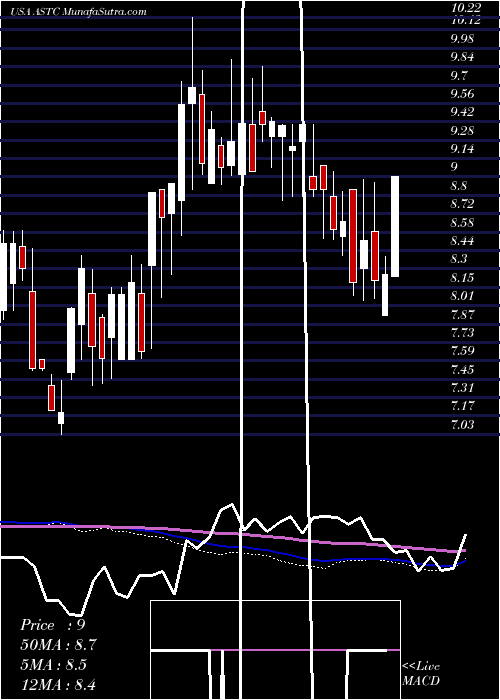Click the 7.73 price axis label
500x700 pixels.
[x=462, y=333]
